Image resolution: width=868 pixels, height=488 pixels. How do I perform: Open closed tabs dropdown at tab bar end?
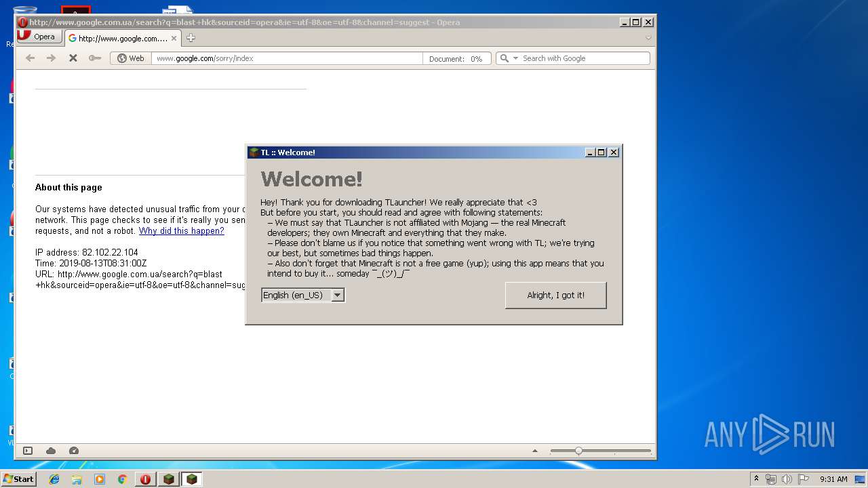coord(648,38)
